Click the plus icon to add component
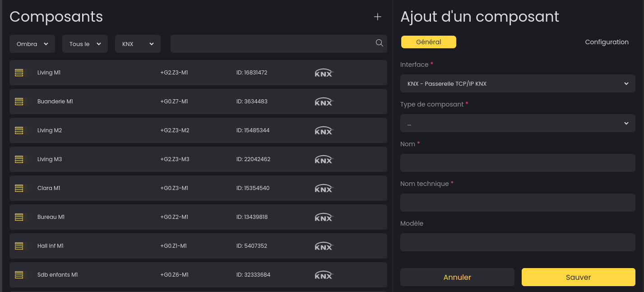The height and width of the screenshot is (292, 644). click(378, 17)
